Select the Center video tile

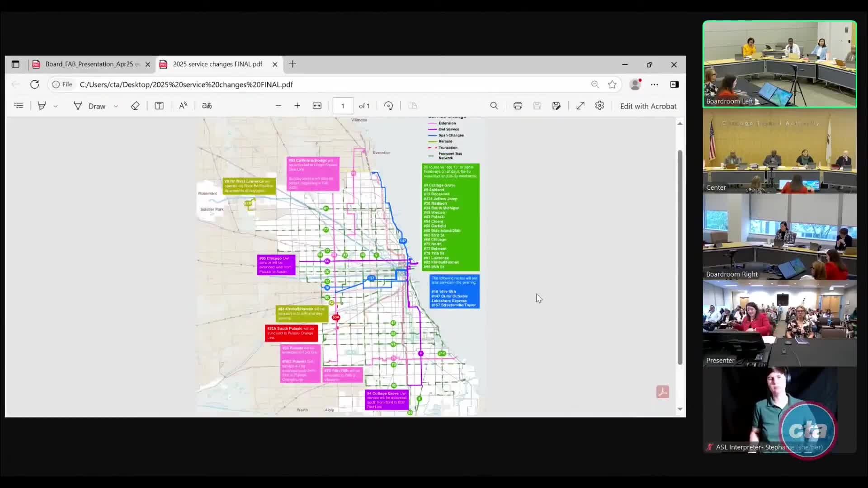[779, 151]
